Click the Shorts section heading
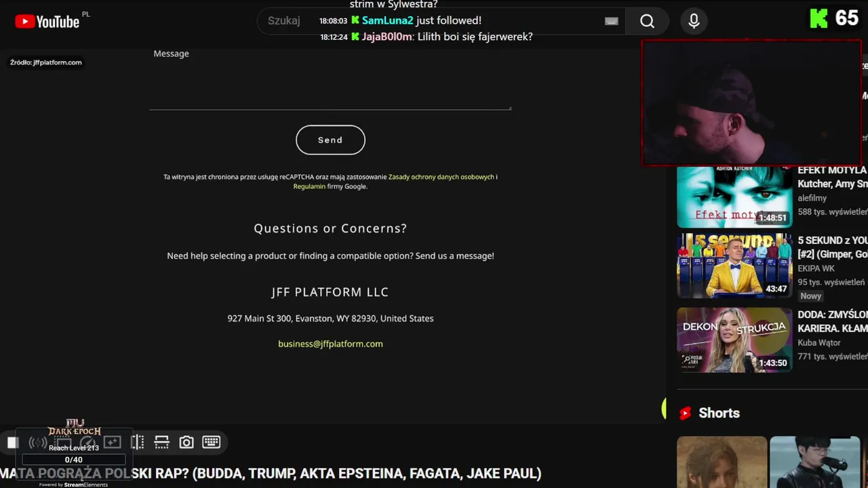Image resolution: width=868 pixels, height=488 pixels. [719, 413]
